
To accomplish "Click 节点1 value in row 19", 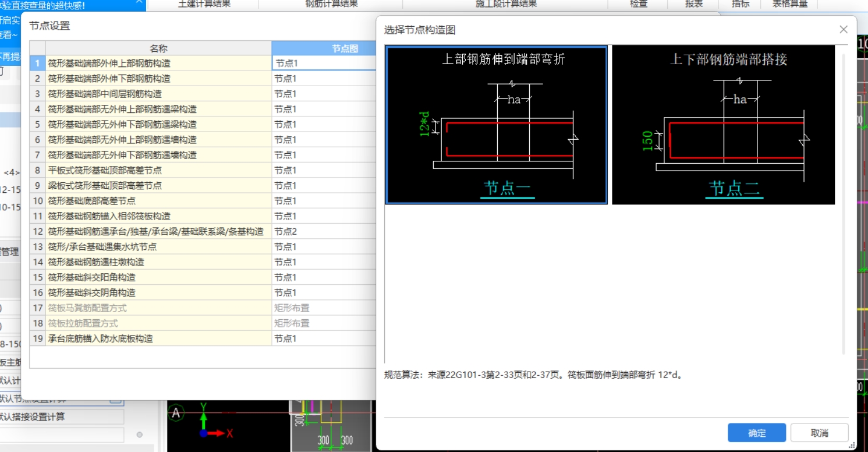I will point(324,338).
